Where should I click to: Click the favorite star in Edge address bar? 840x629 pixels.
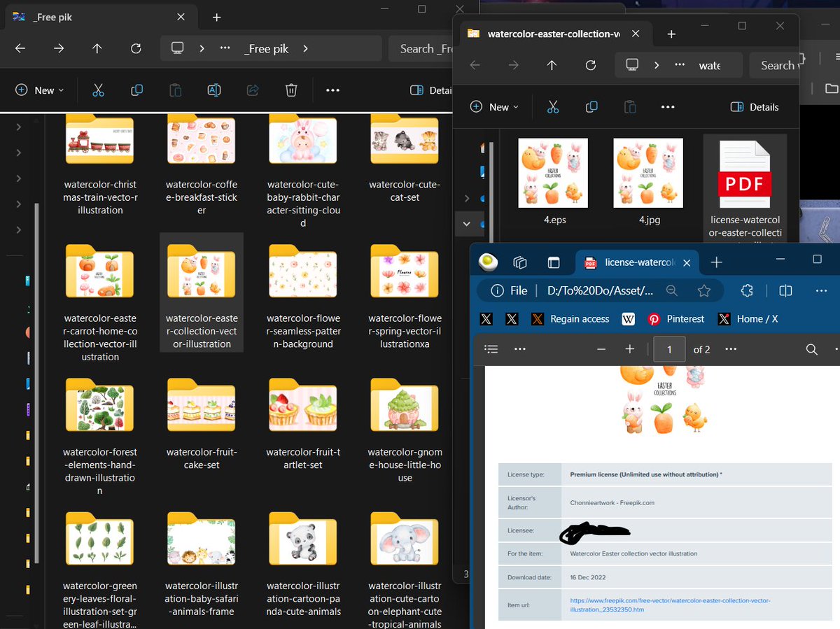coord(704,290)
